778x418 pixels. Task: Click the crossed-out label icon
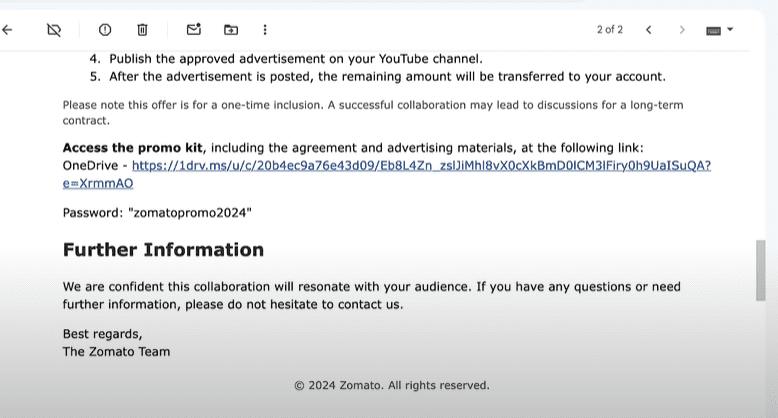pos(54,30)
